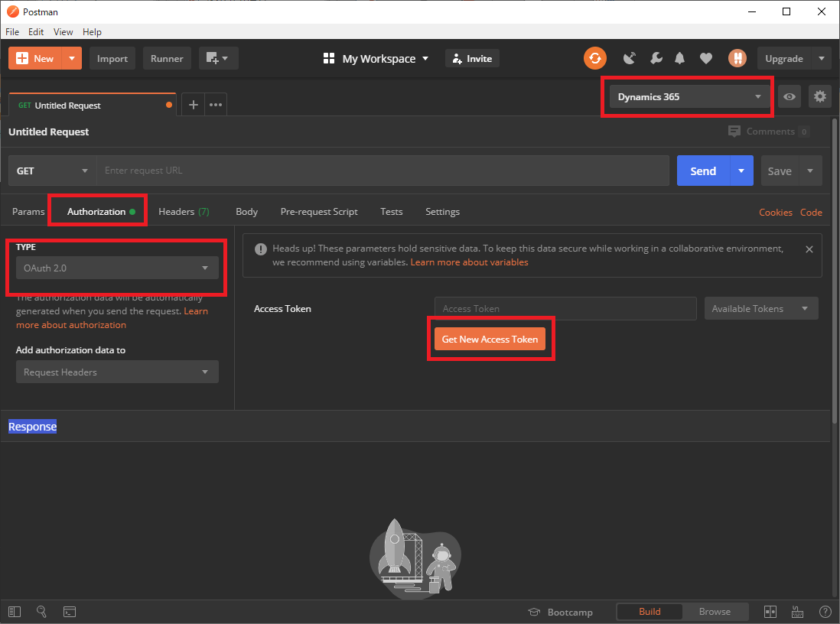Click the sync status icon
Viewport: 840px width, 624px height.
click(595, 58)
